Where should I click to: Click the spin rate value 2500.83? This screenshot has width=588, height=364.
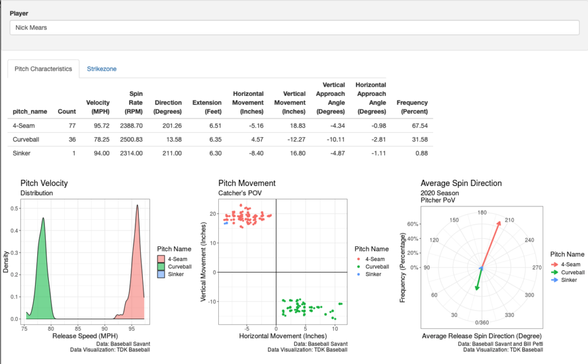coord(131,140)
